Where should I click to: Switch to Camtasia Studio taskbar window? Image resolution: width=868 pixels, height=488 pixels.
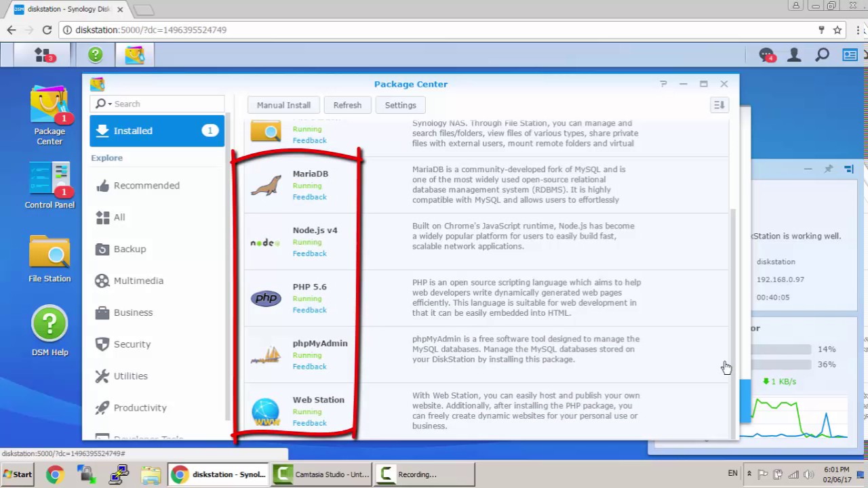pyautogui.click(x=322, y=474)
